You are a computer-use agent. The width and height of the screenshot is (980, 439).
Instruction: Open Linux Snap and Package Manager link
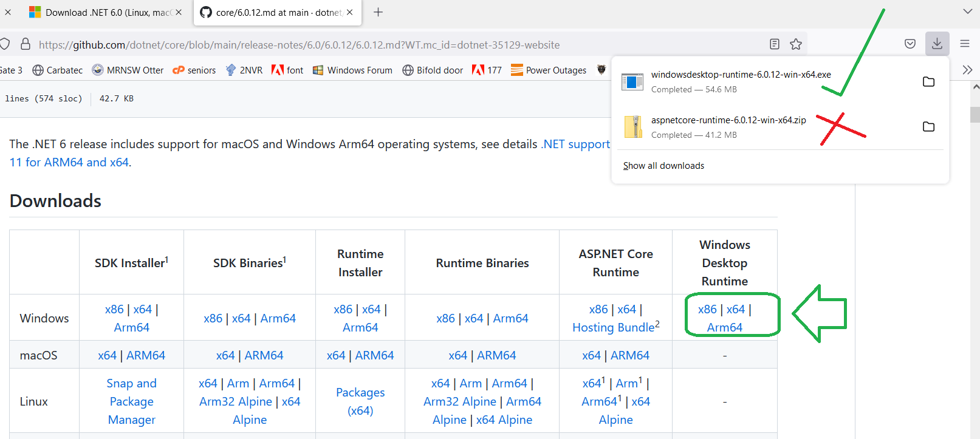pyautogui.click(x=132, y=401)
